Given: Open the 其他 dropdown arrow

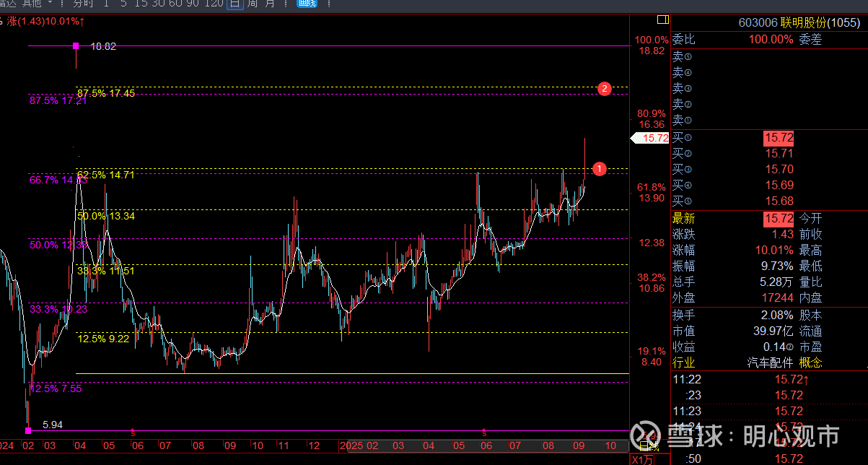Looking at the screenshot, I should coord(51,4).
